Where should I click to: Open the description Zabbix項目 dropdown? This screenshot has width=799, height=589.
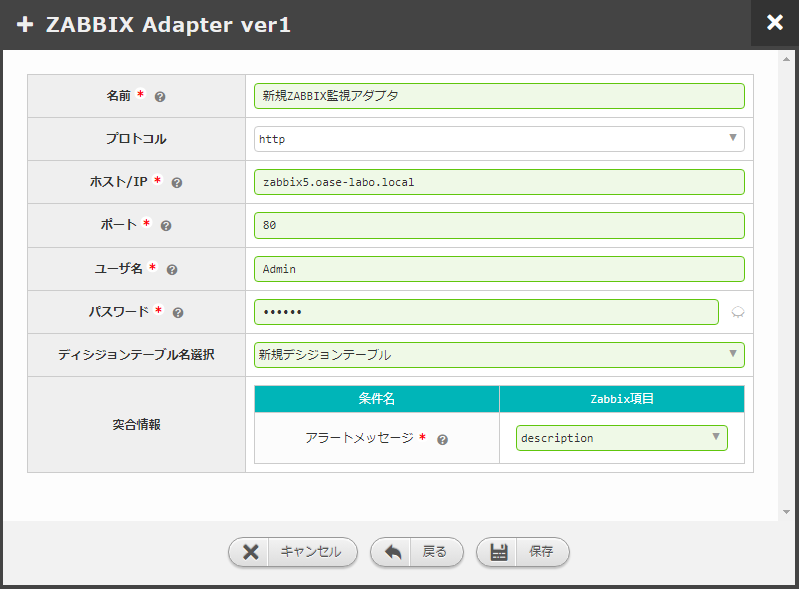point(622,438)
